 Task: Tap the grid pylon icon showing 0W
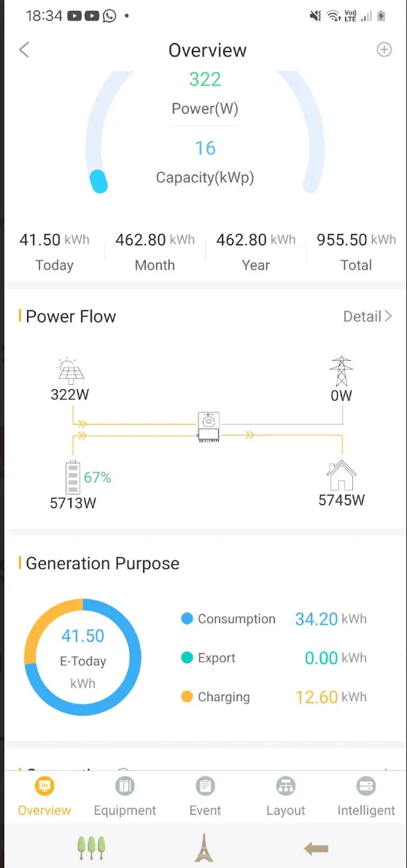pos(341,371)
